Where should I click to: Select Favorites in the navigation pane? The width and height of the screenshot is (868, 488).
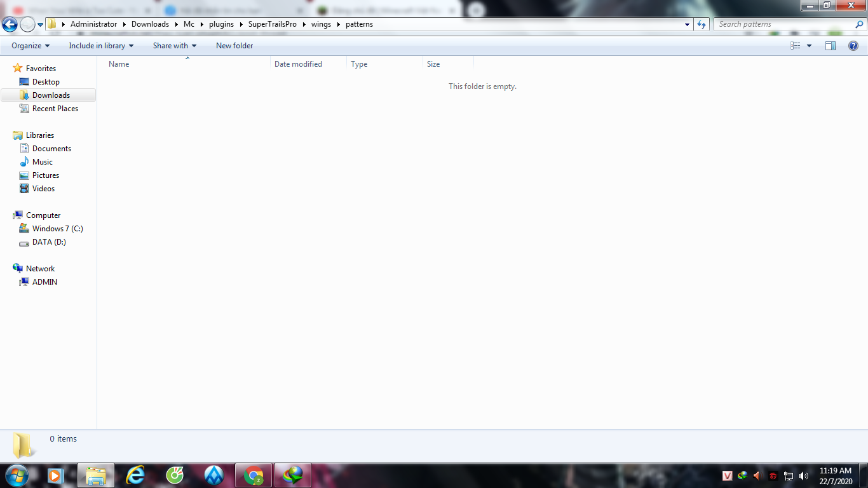41,69
